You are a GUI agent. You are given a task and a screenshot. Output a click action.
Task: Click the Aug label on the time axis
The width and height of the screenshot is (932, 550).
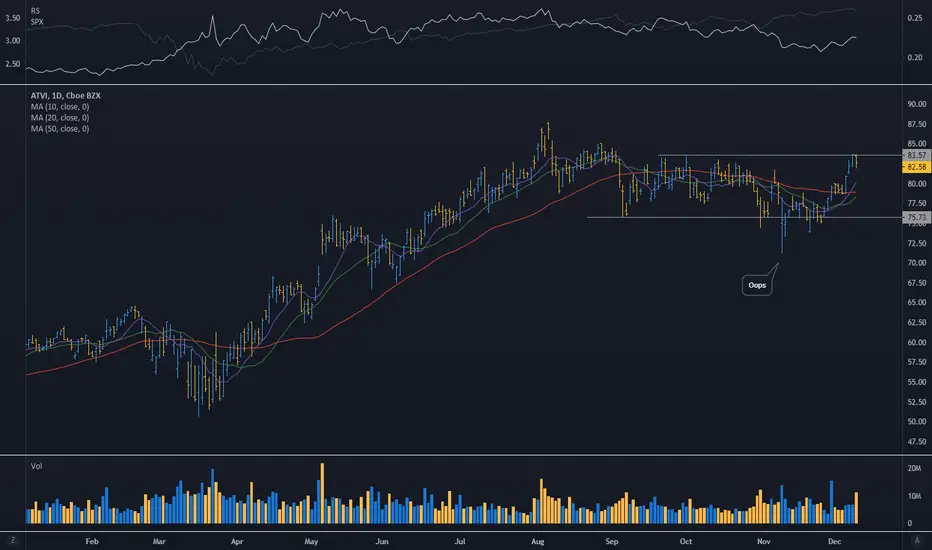click(537, 542)
